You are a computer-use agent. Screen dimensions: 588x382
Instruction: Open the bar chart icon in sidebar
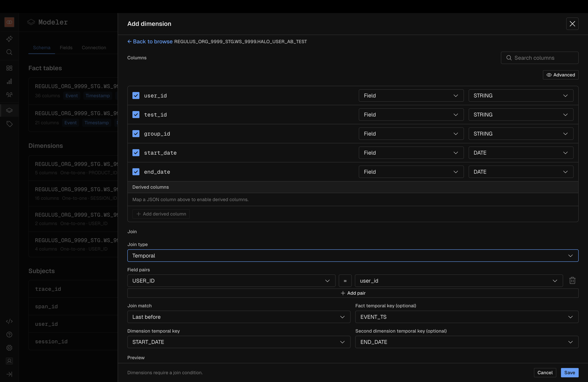coord(9,81)
